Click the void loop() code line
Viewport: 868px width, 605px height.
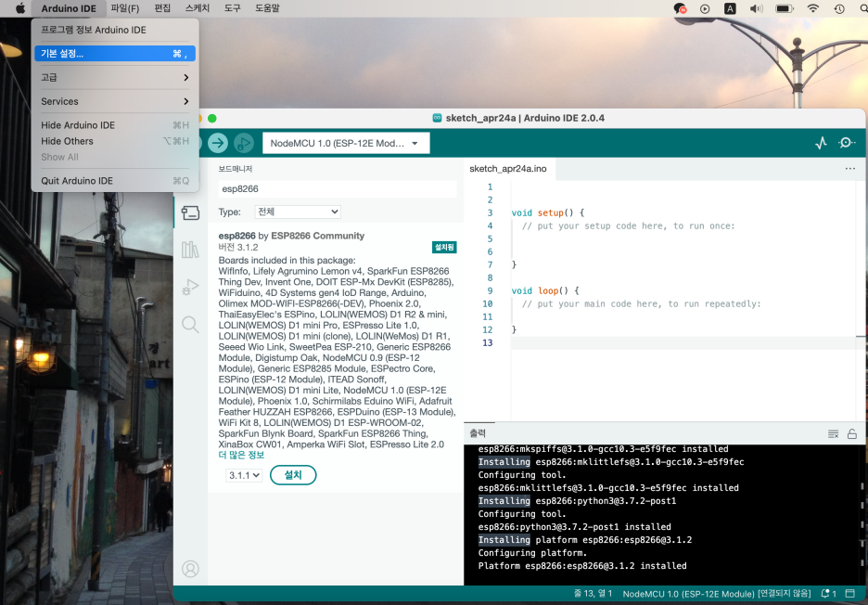tap(544, 290)
